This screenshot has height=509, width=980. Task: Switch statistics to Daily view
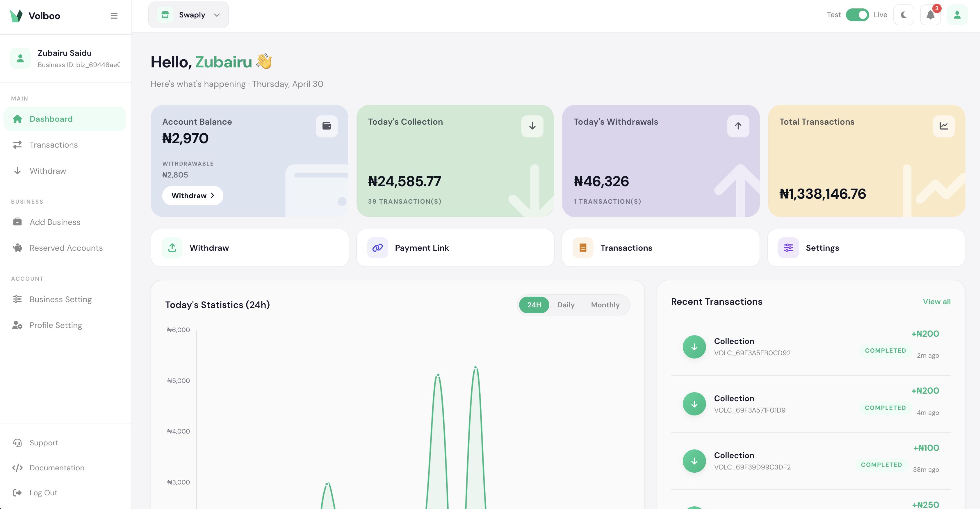566,305
